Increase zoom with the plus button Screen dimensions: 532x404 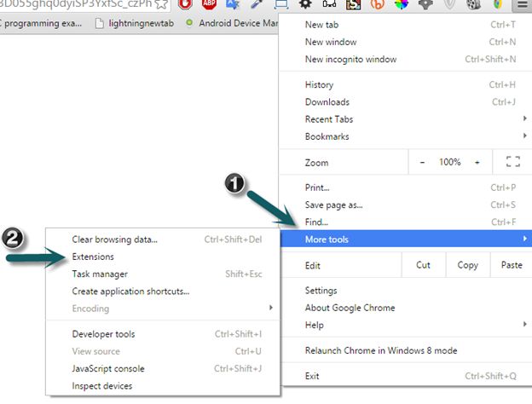coord(477,162)
